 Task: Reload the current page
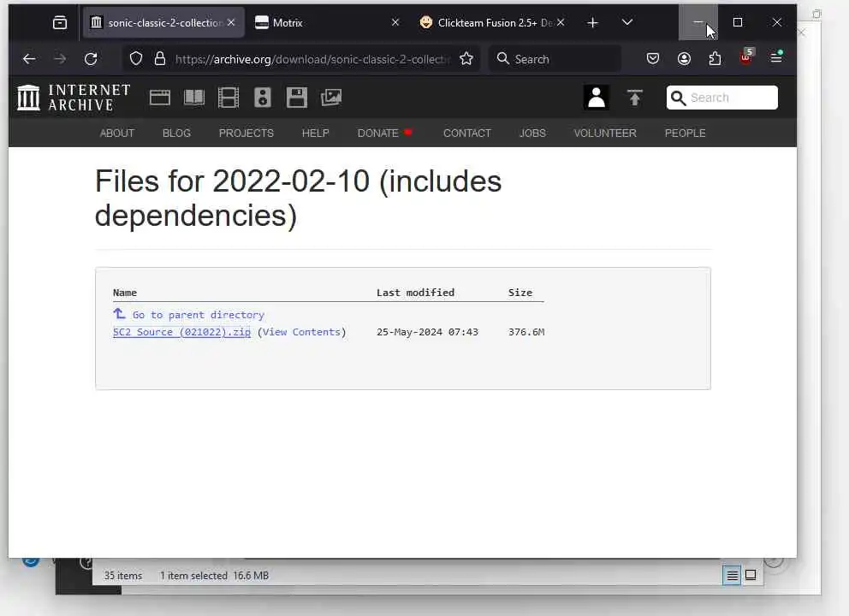tap(91, 59)
